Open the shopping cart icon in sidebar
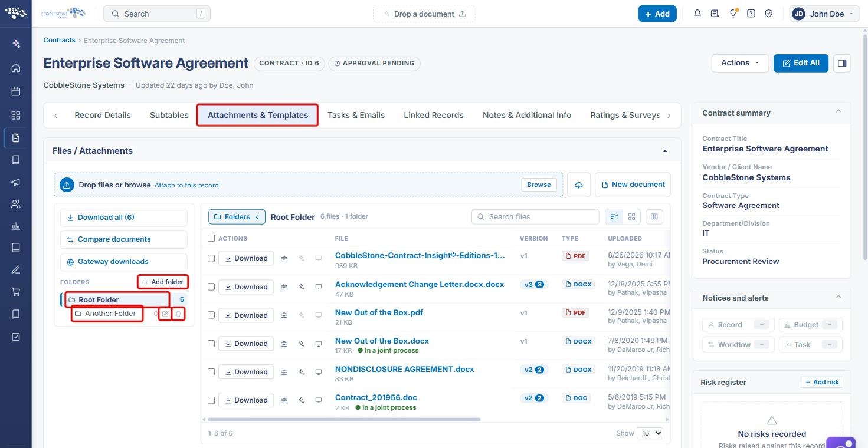Image resolution: width=868 pixels, height=448 pixels. [16, 292]
